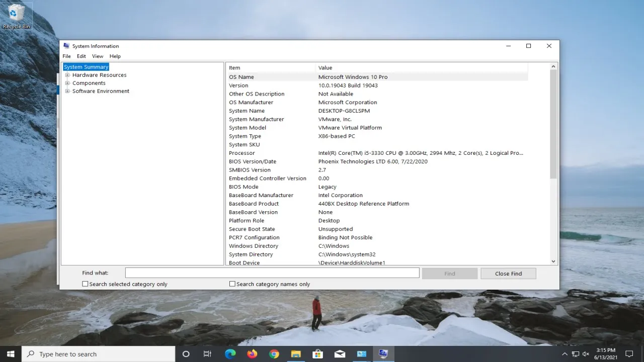Select the Components tree label
This screenshot has width=644, height=362.
coord(89,83)
